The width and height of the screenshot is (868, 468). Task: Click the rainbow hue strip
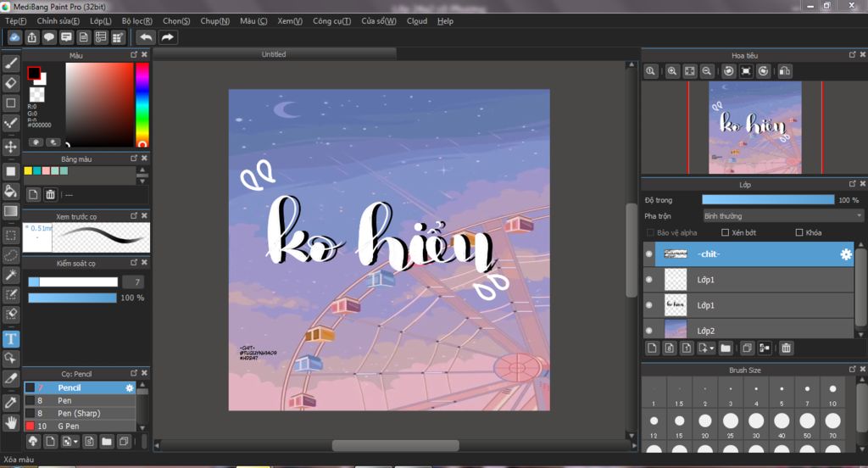(x=142, y=104)
